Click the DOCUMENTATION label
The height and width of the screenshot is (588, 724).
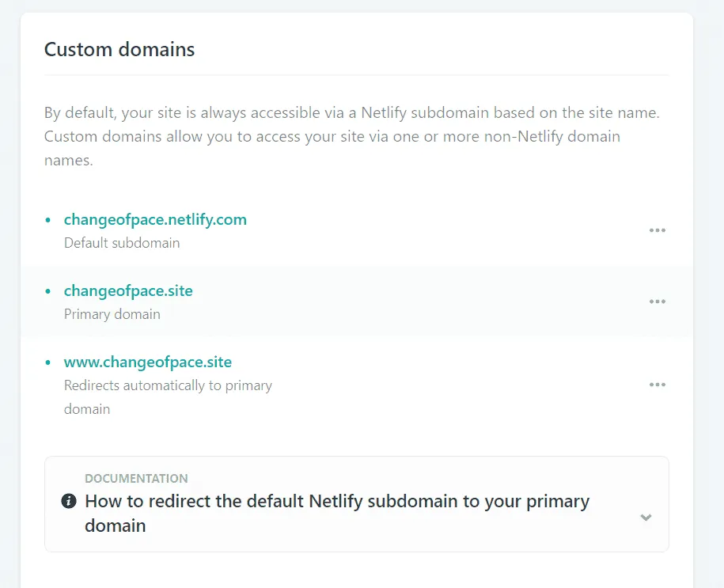pyautogui.click(x=136, y=478)
